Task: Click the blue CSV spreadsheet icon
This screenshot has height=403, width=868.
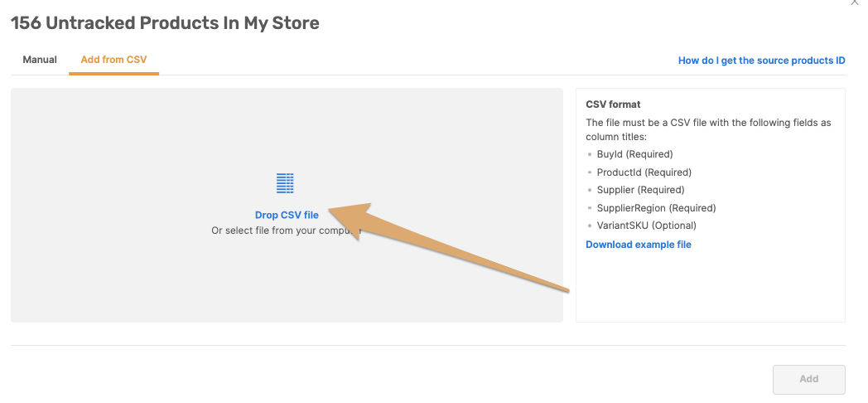Action: (285, 183)
